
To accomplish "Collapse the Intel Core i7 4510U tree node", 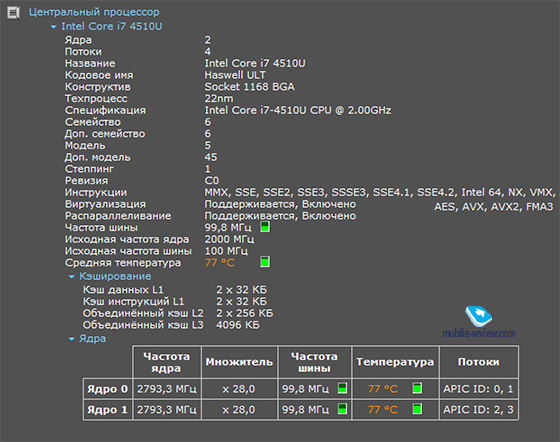I will pyautogui.click(x=54, y=27).
